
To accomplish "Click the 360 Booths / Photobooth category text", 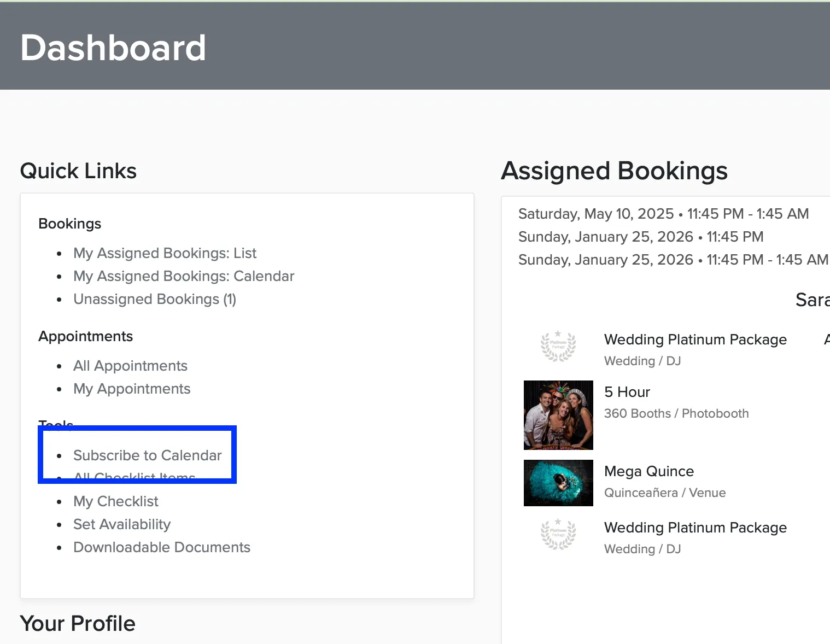I will coord(676,413).
